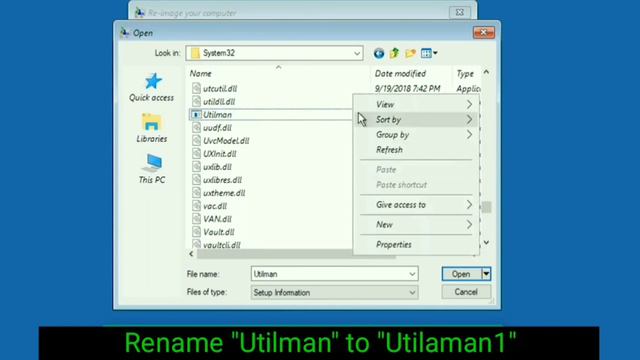This screenshot has width=640, height=360.
Task: Open This PC in the places bar
Action: (x=151, y=169)
